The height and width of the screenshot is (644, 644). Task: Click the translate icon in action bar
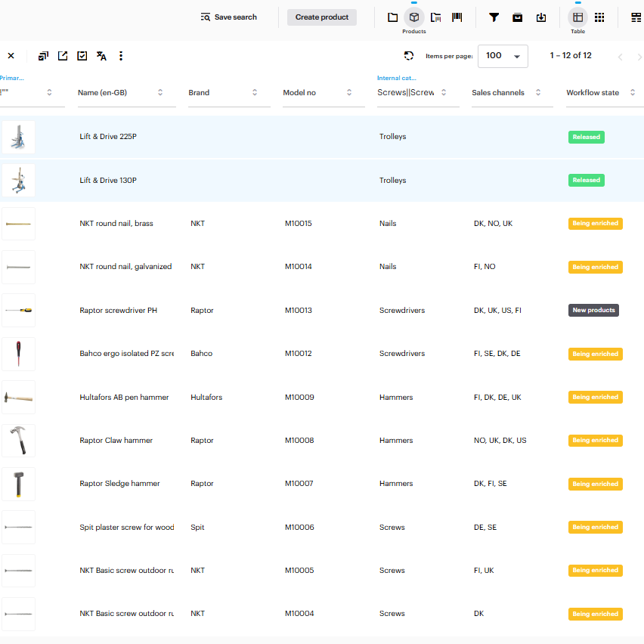(x=101, y=56)
